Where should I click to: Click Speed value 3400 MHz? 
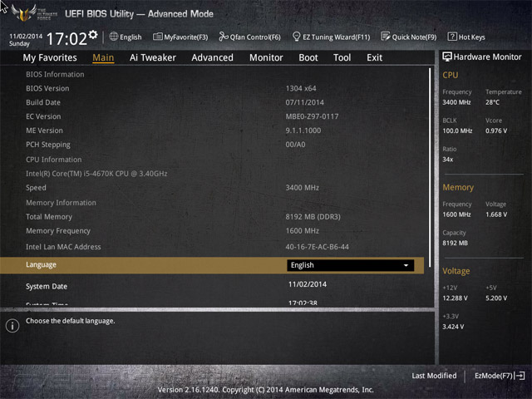point(303,188)
